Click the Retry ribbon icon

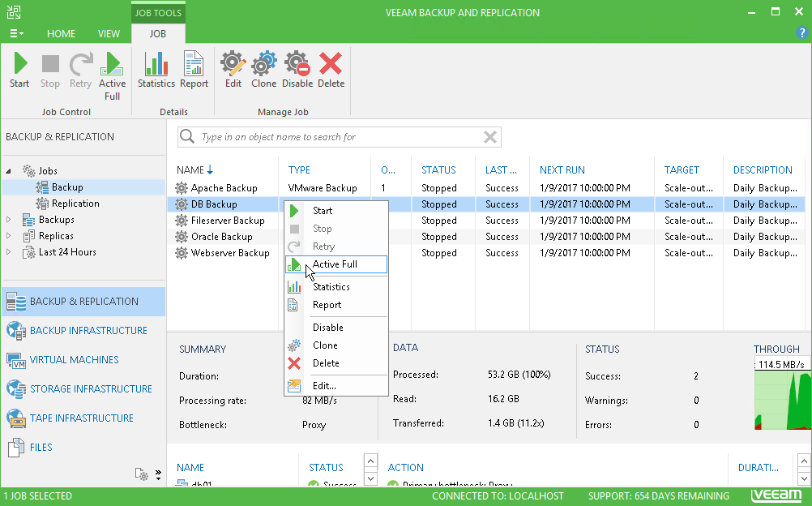[81, 70]
